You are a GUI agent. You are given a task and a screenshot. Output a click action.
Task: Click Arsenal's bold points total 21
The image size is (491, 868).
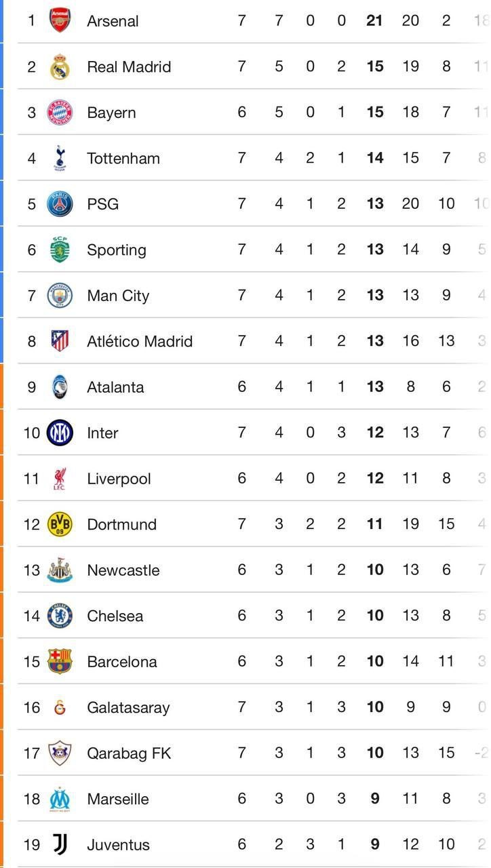(x=374, y=20)
